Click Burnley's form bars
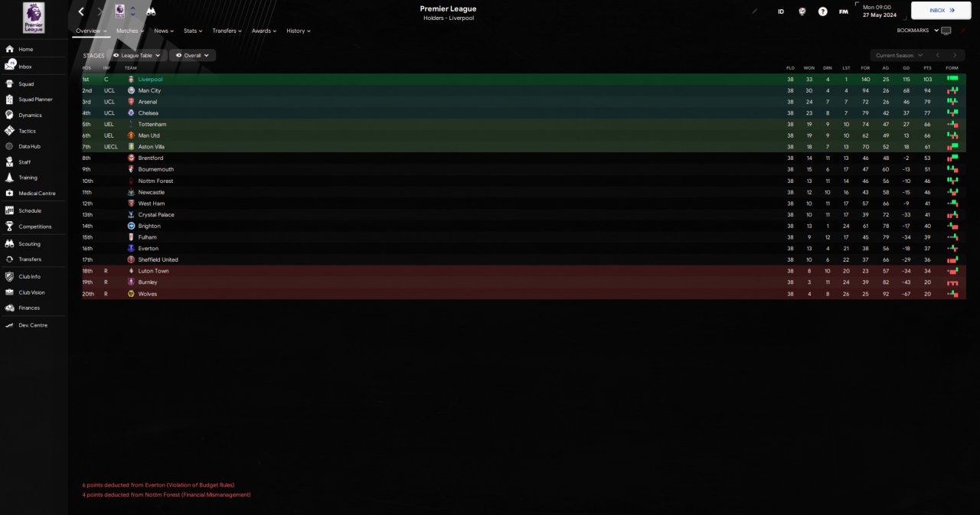 952,282
